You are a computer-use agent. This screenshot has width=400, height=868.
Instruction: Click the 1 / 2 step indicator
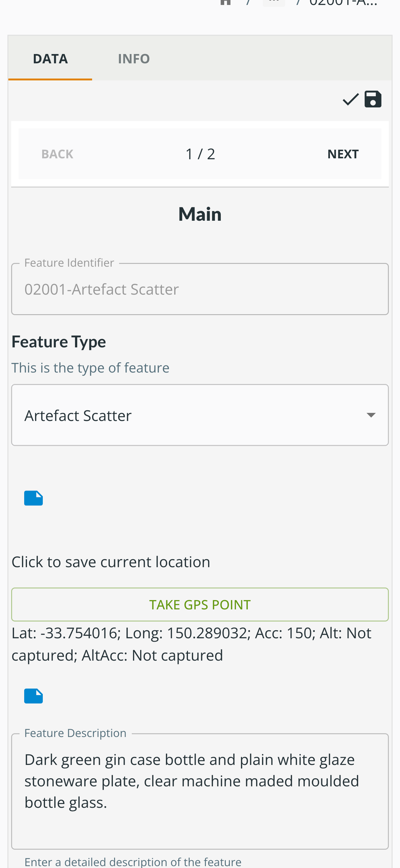pos(200,154)
